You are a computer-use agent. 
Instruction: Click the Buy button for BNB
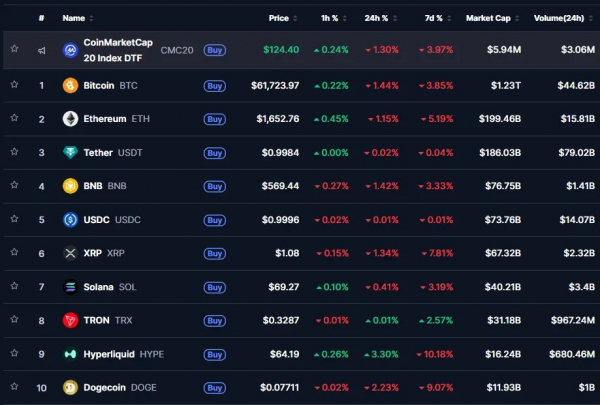pos(215,186)
